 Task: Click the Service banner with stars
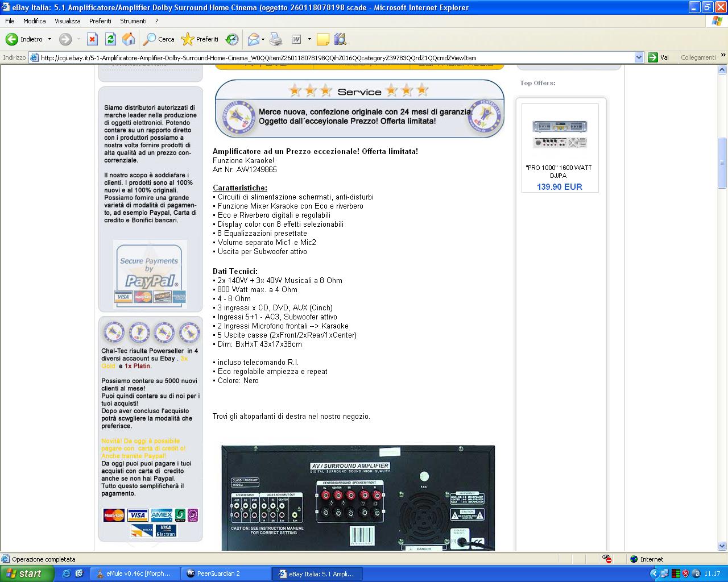point(359,108)
